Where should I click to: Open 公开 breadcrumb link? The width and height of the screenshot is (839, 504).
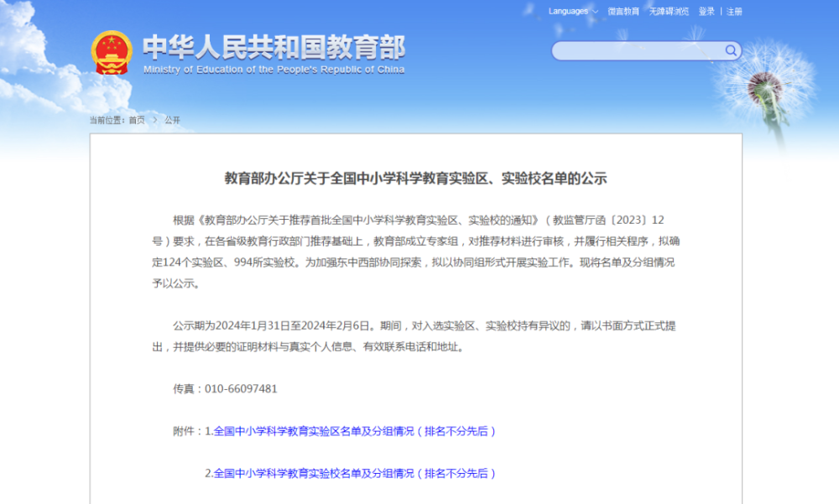pyautogui.click(x=172, y=120)
